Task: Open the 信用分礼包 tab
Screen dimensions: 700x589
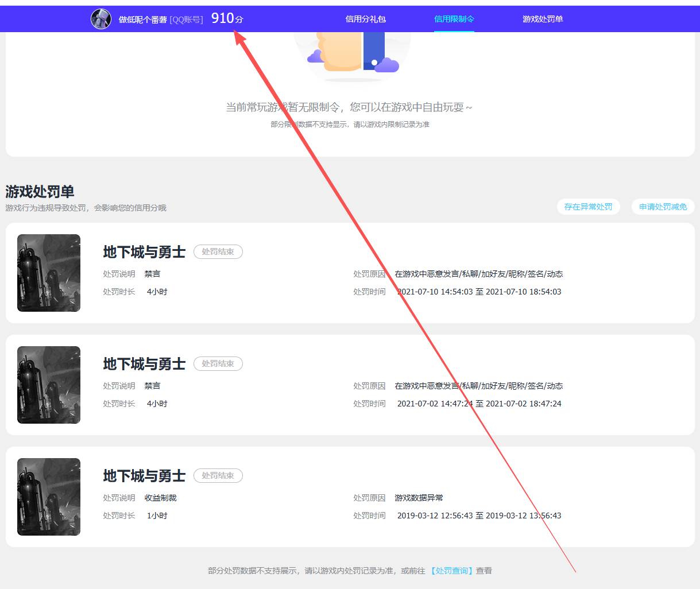Action: click(x=365, y=19)
